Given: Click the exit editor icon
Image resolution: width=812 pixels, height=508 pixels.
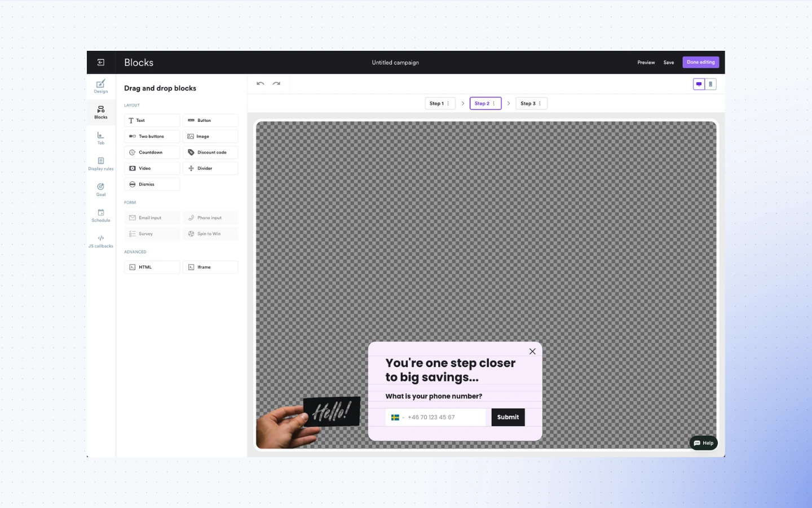Looking at the screenshot, I should pos(101,63).
